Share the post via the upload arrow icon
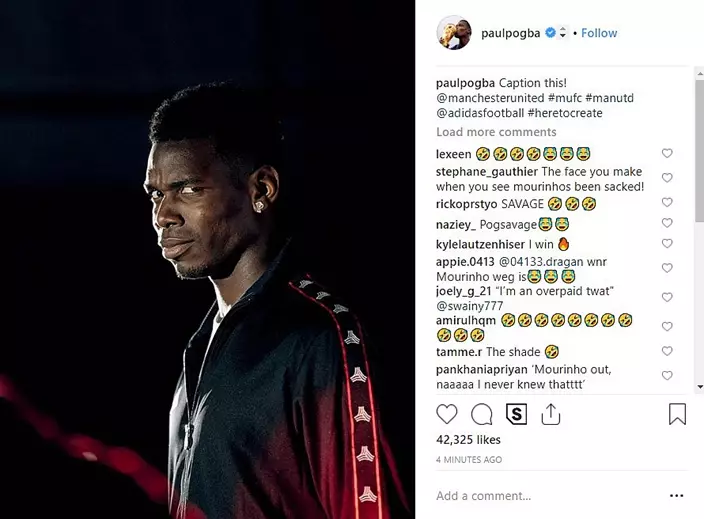Image resolution: width=704 pixels, height=519 pixels. [x=550, y=414]
